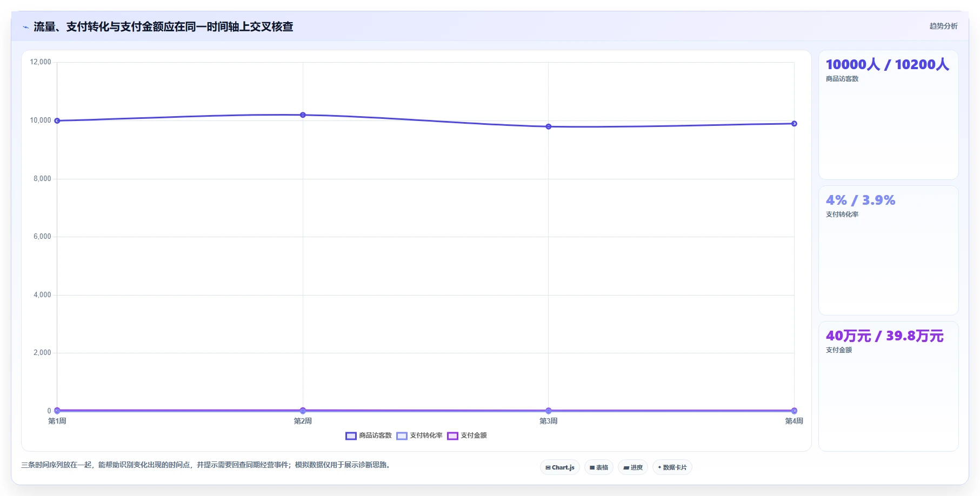This screenshot has width=980, height=496.
Task: Select the 第1周 visitor data point
Action: tap(57, 121)
